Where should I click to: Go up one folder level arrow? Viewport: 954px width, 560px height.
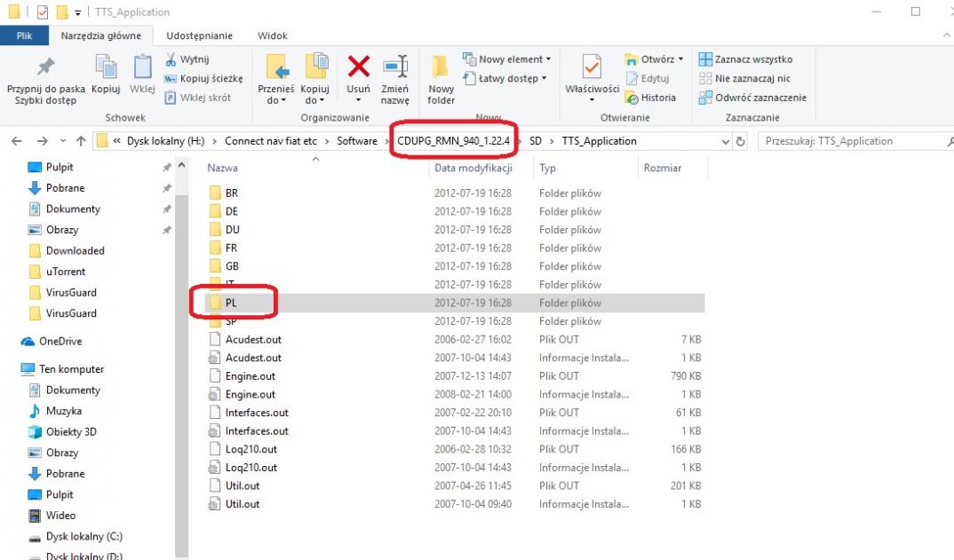(80, 141)
